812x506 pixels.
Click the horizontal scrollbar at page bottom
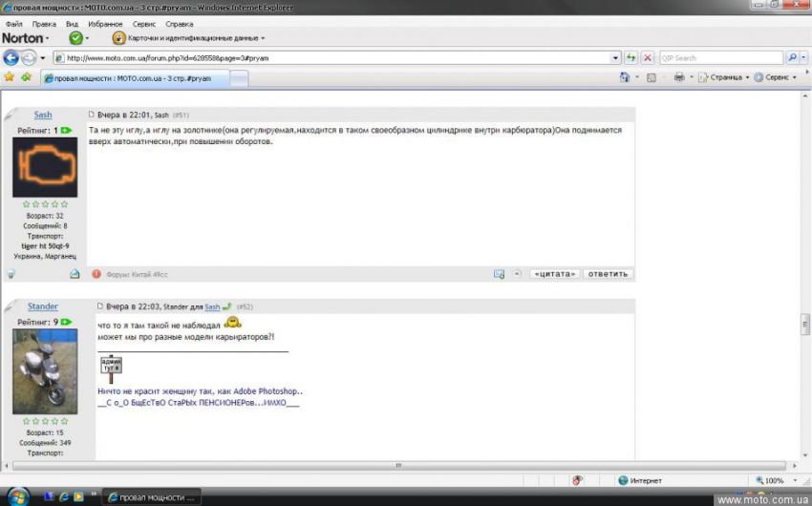[398, 466]
